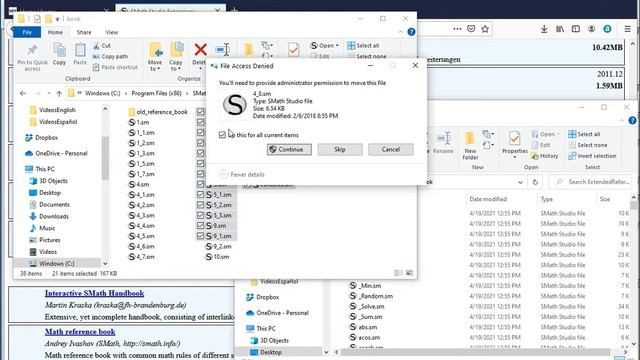640x360 pixels.
Task: Expand the front Explorer ribbon collapse chevron
Action: click(x=400, y=32)
